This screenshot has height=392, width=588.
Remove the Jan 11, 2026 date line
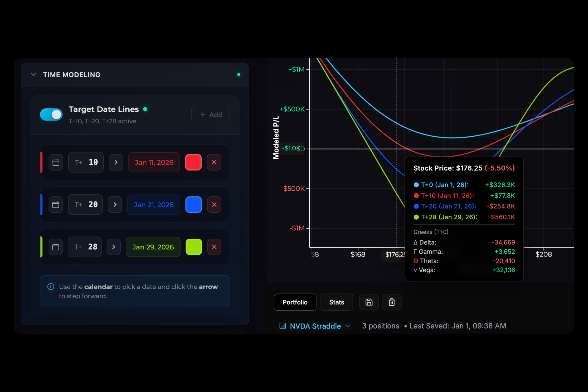point(214,162)
